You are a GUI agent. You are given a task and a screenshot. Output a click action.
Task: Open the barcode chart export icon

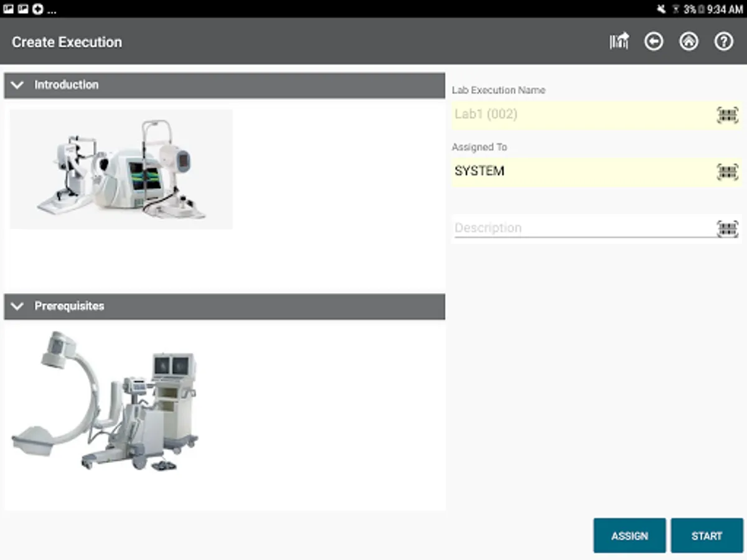coord(619,42)
